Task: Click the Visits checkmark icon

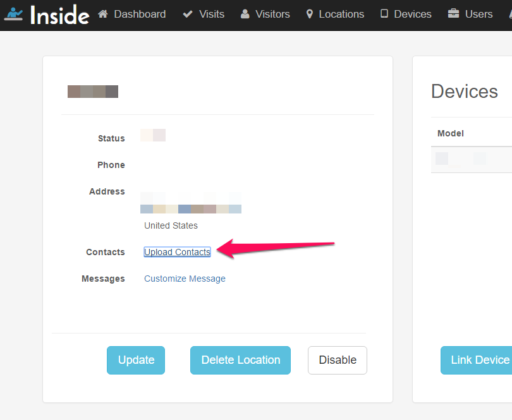Action: coord(188,14)
